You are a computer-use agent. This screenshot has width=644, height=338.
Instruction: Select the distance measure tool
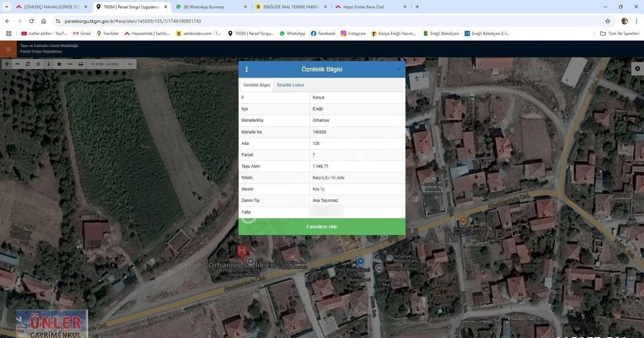[70, 64]
